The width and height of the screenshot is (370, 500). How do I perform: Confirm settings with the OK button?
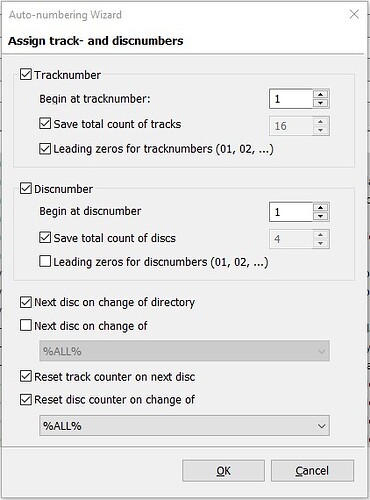click(223, 471)
